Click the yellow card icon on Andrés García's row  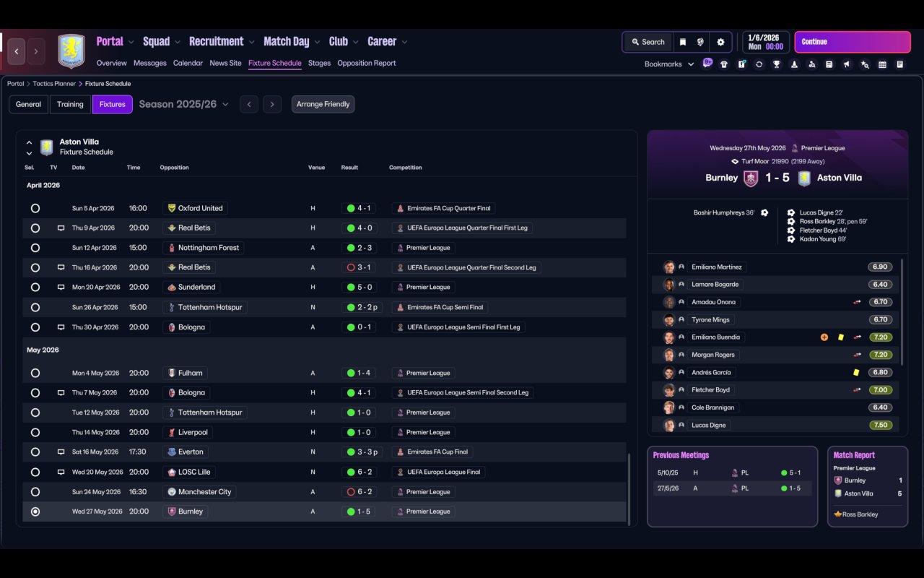pyautogui.click(x=856, y=373)
